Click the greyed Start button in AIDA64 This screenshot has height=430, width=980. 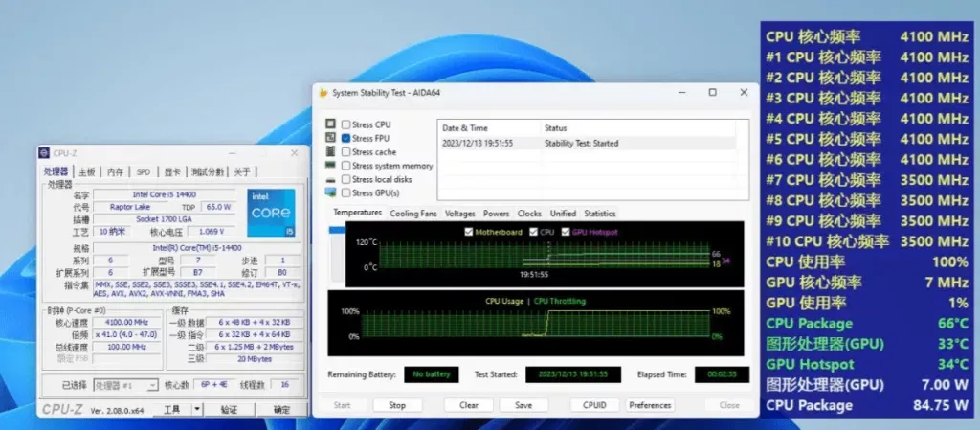click(x=342, y=405)
